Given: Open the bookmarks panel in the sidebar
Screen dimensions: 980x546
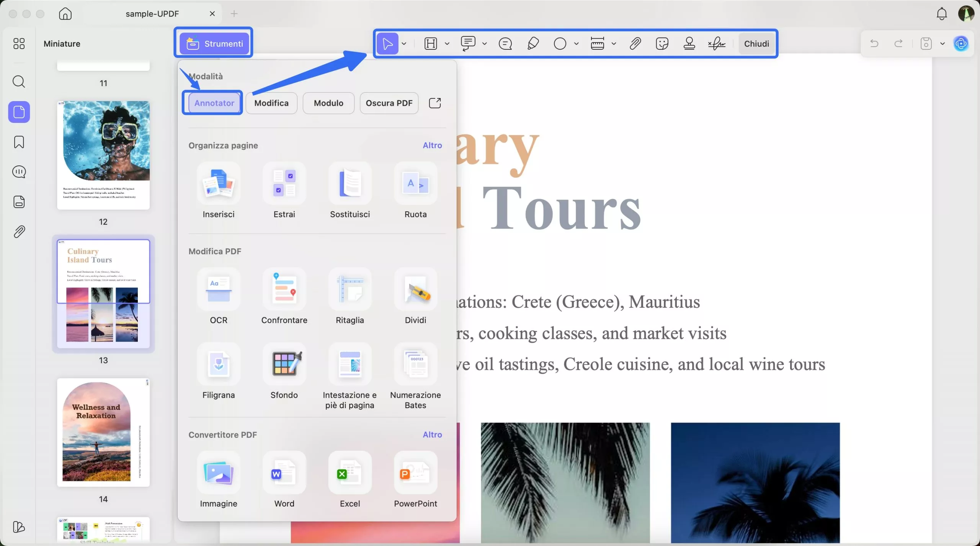Looking at the screenshot, I should click(19, 142).
